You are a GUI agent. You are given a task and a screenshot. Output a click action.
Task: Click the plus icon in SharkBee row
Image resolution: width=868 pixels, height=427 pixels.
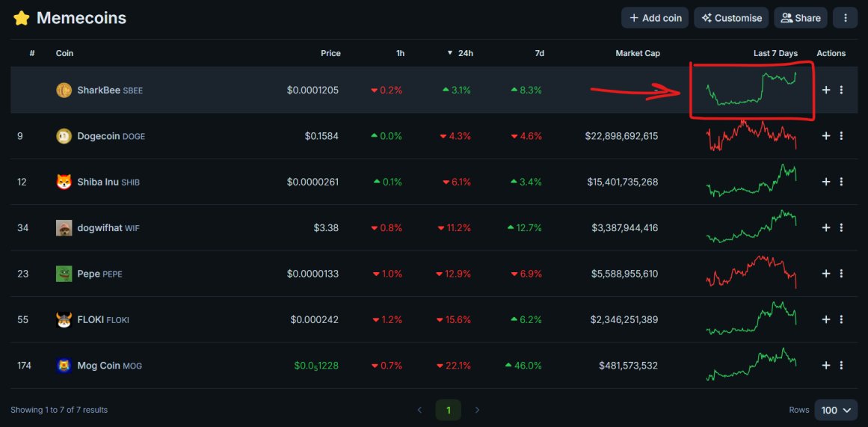826,90
